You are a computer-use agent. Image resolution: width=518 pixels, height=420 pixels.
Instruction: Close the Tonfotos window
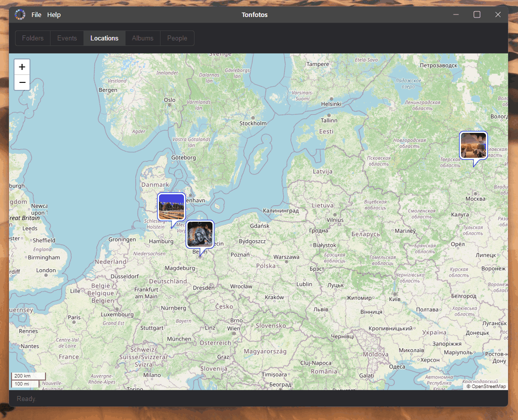click(x=498, y=14)
